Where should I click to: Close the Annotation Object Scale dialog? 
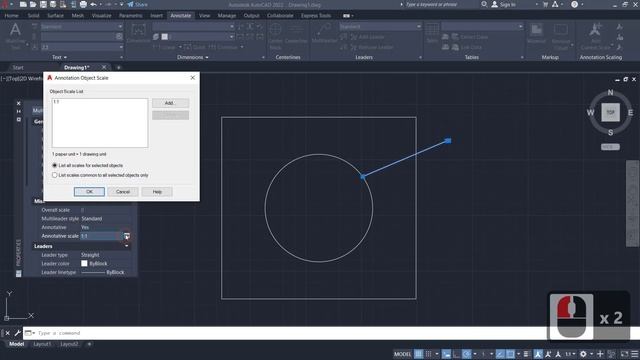193,78
